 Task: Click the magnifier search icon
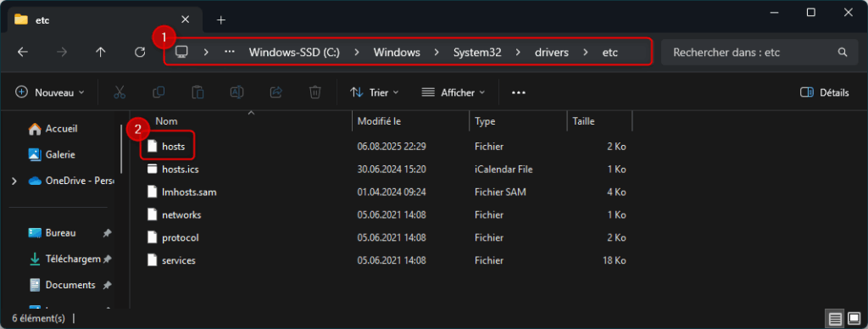click(x=843, y=53)
